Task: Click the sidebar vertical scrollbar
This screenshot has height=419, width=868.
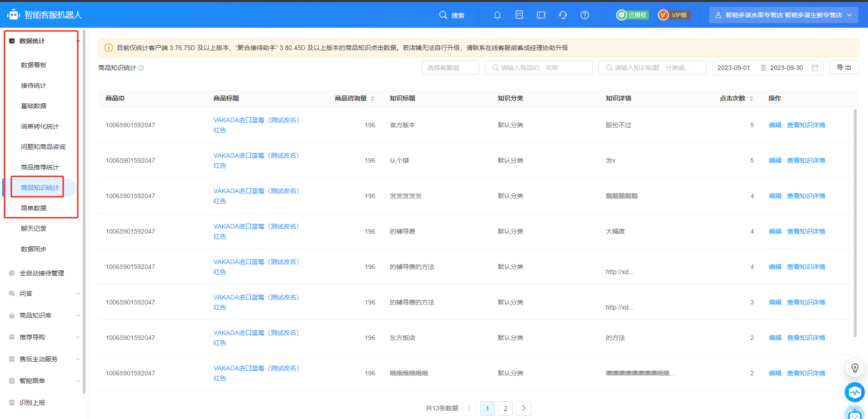Action: [x=84, y=212]
